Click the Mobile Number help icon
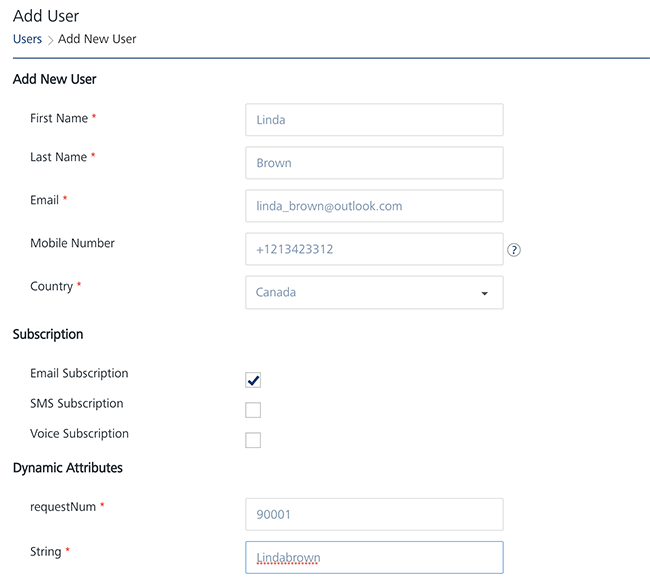 coord(514,250)
